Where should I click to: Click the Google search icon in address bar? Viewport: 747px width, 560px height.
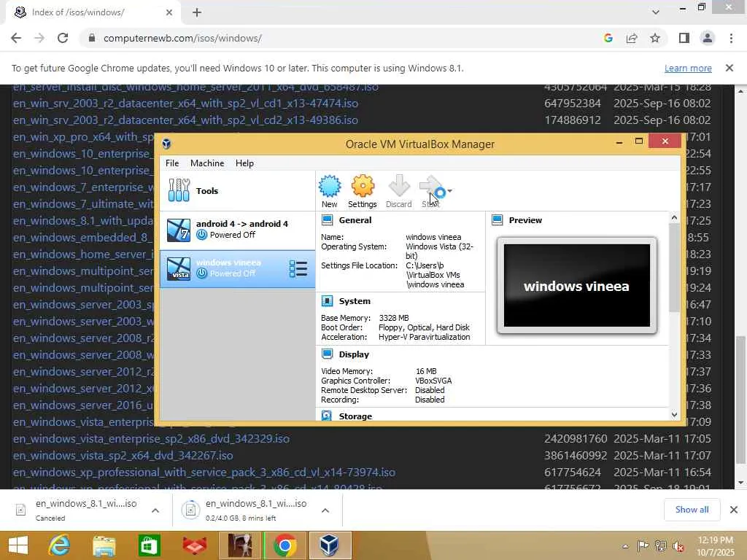point(608,38)
